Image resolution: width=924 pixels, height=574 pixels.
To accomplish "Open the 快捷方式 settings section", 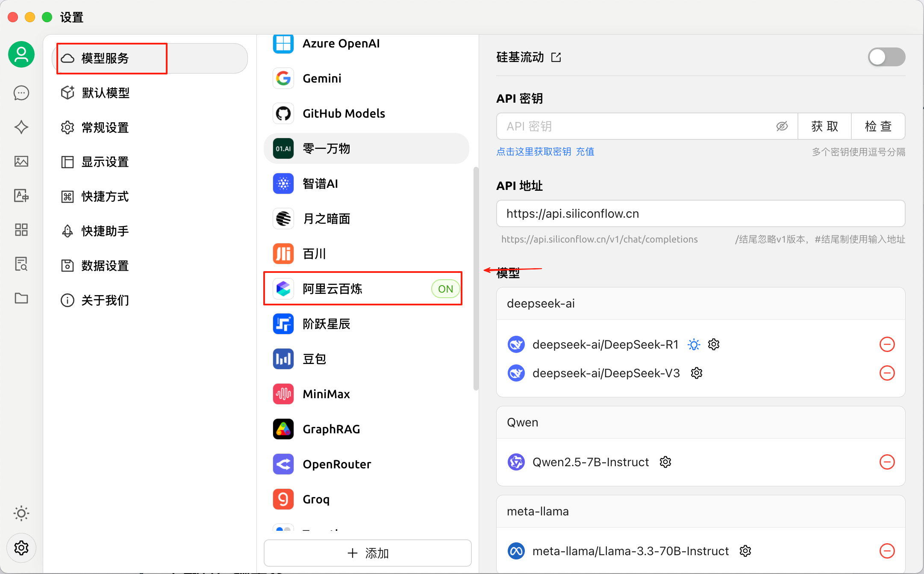I will point(150,196).
